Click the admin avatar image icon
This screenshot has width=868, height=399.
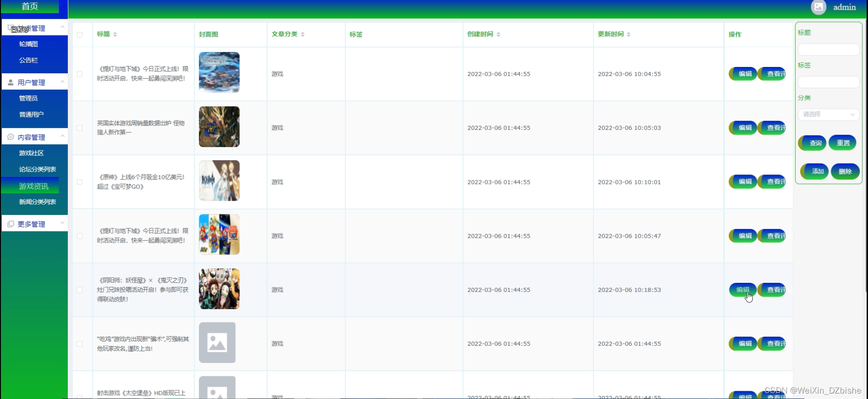coord(818,7)
